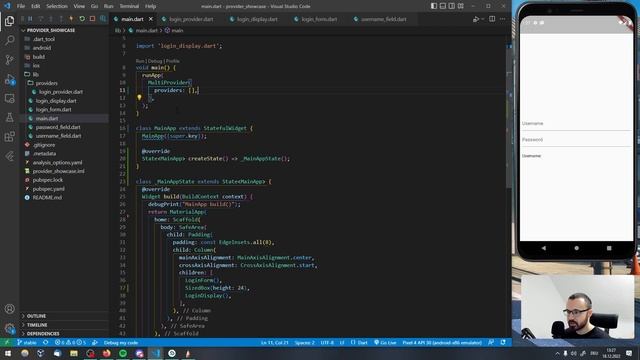Tap the emulator home navigation button
The width and height of the screenshot is (640, 360).
click(x=576, y=248)
